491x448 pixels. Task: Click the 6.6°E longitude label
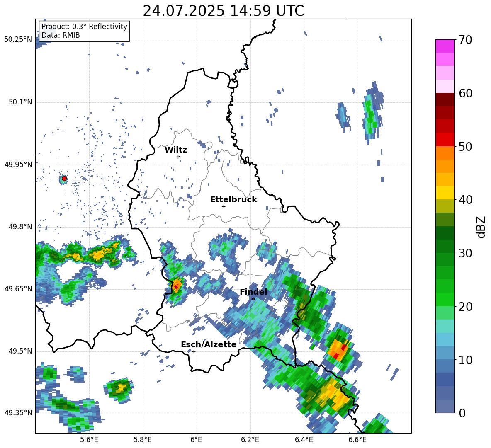tap(357, 440)
